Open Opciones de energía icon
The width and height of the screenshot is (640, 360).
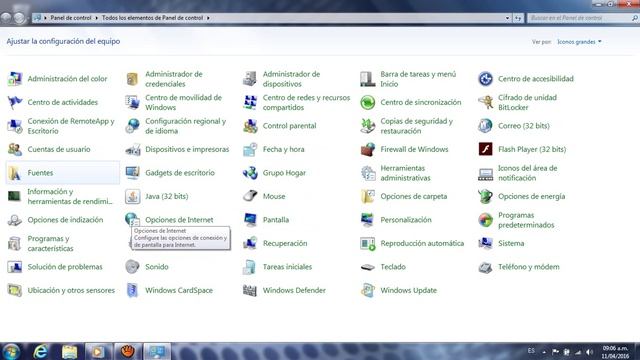(485, 196)
